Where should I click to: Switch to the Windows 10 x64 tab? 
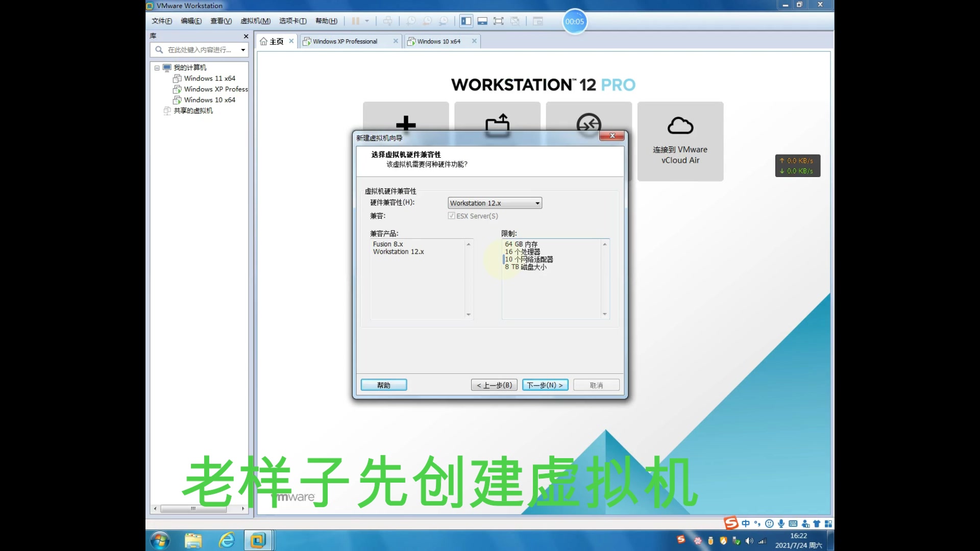tap(438, 41)
